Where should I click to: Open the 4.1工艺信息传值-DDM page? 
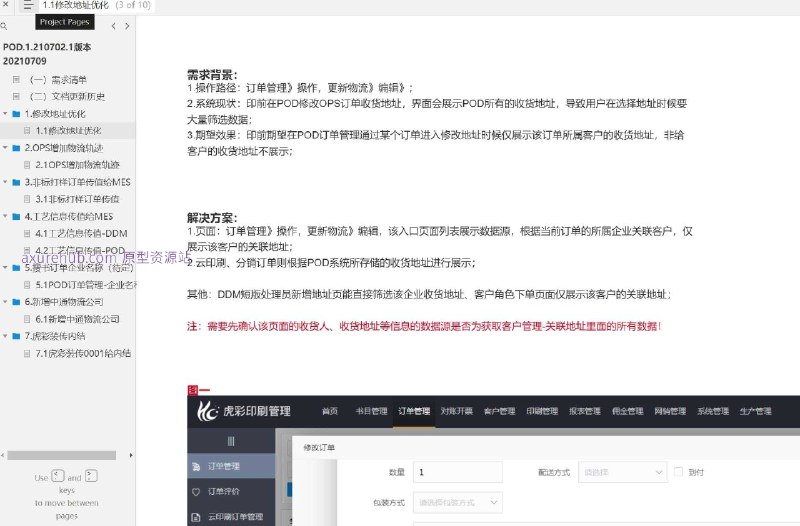[82, 233]
